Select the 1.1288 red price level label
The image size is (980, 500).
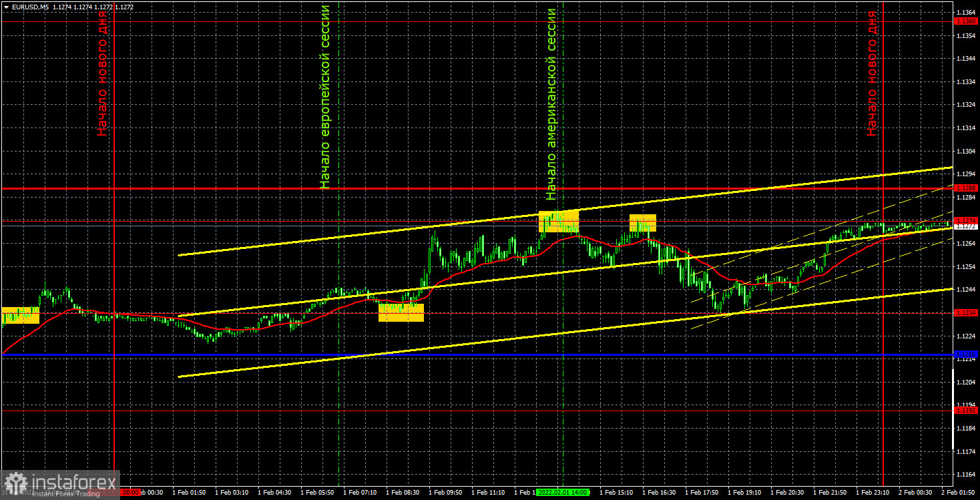point(966,189)
